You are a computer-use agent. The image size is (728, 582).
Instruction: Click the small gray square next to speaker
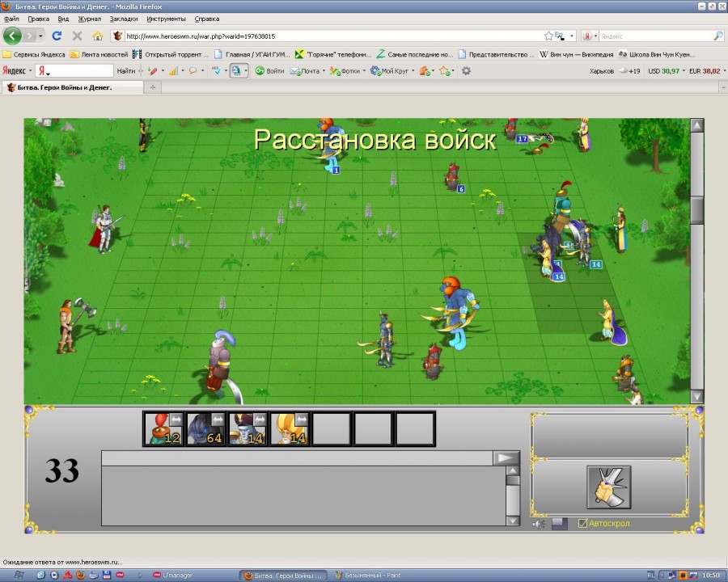tap(559, 524)
